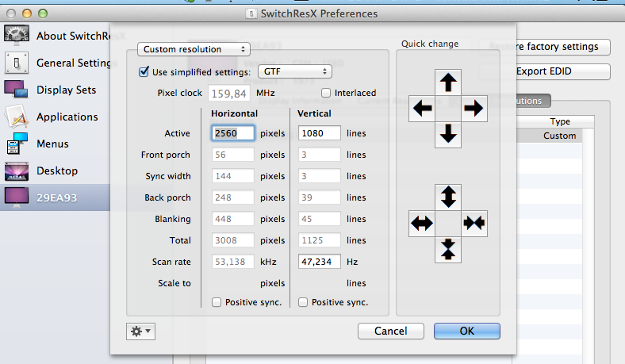Viewport: 625px width, 364px height.
Task: Open the Custom resolution dropdown
Action: [x=194, y=49]
